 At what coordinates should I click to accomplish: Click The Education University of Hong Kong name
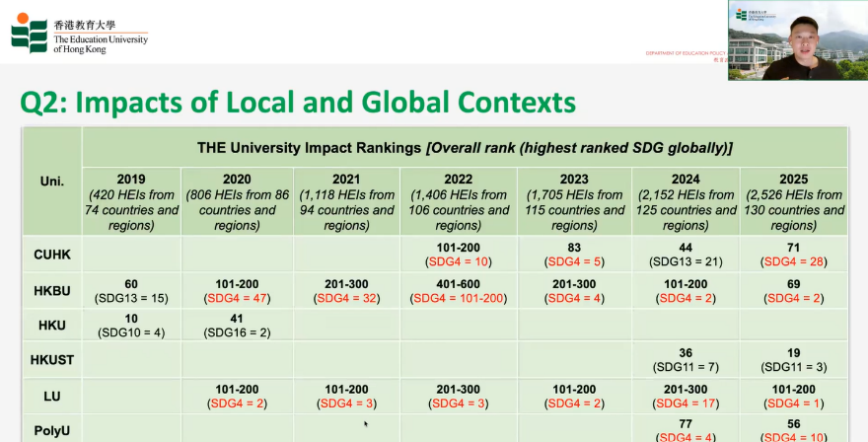(101, 39)
